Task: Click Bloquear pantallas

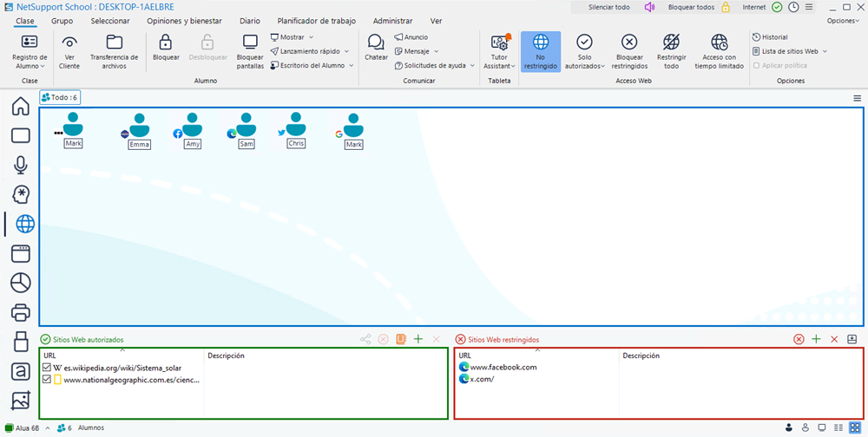Action: click(250, 51)
